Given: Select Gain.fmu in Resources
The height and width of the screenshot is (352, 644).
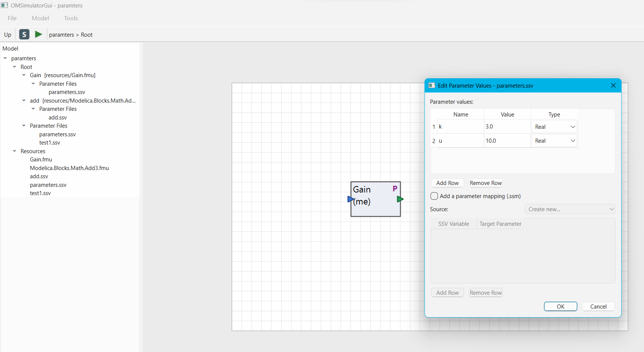Looking at the screenshot, I should (41, 160).
